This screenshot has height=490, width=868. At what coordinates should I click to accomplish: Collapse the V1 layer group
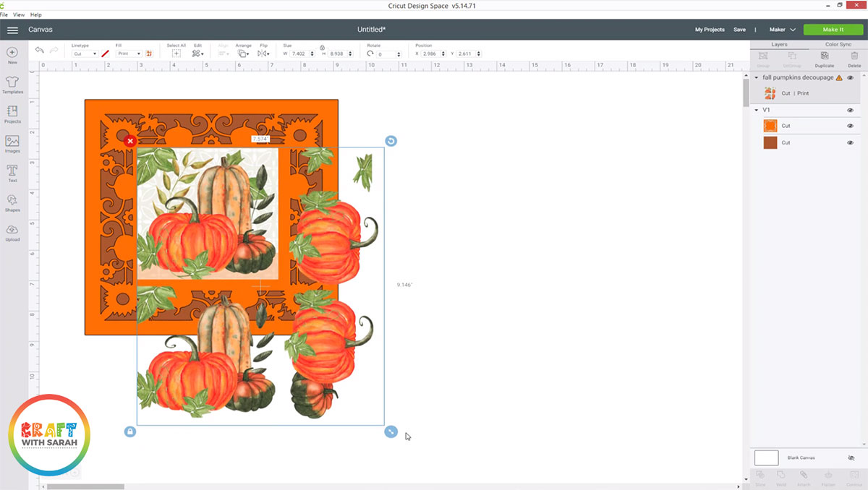(757, 109)
